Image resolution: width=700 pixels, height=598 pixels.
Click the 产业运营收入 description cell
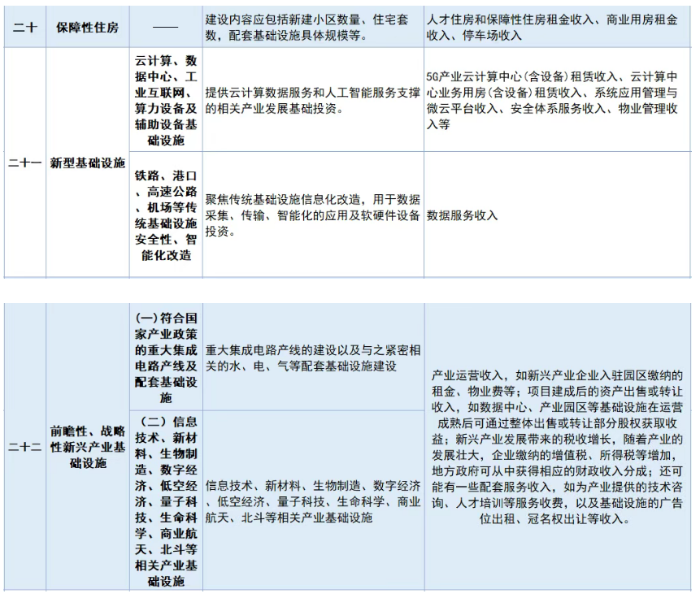click(557, 447)
